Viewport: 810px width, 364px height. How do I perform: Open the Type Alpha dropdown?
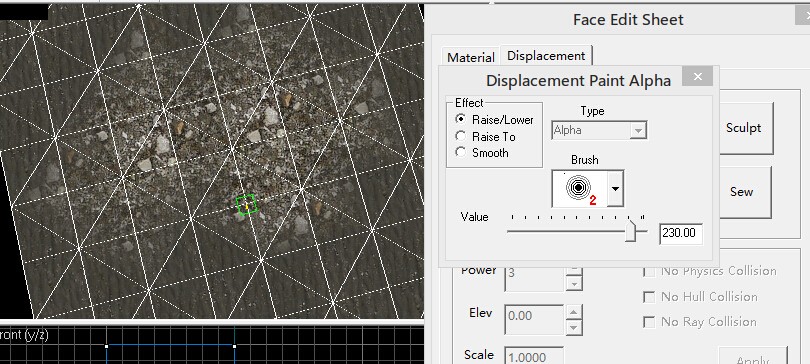point(599,131)
